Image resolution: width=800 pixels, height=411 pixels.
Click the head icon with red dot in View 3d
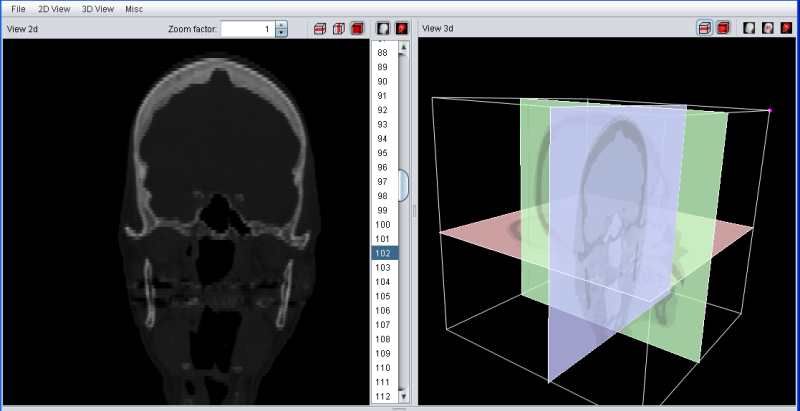[768, 28]
